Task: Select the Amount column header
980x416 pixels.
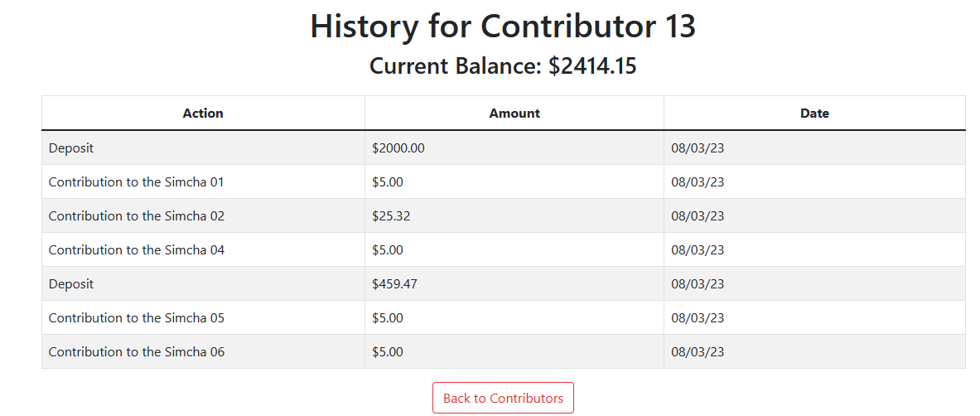Action: (x=514, y=114)
